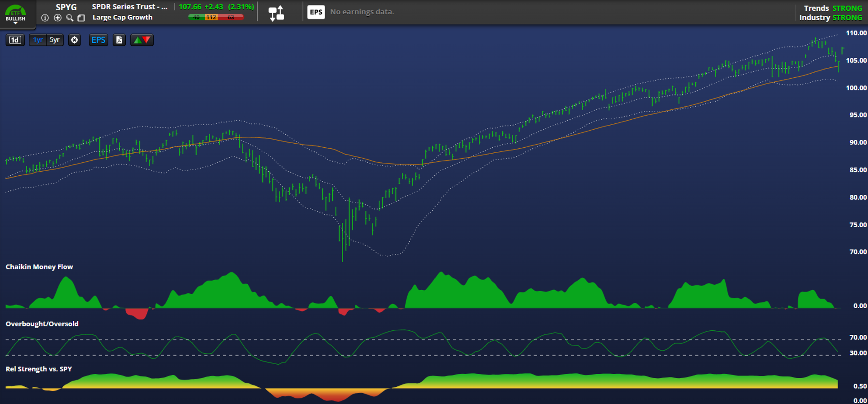This screenshot has height=404, width=868.
Task: Click the info icon under SPYG
Action: pyautogui.click(x=45, y=18)
